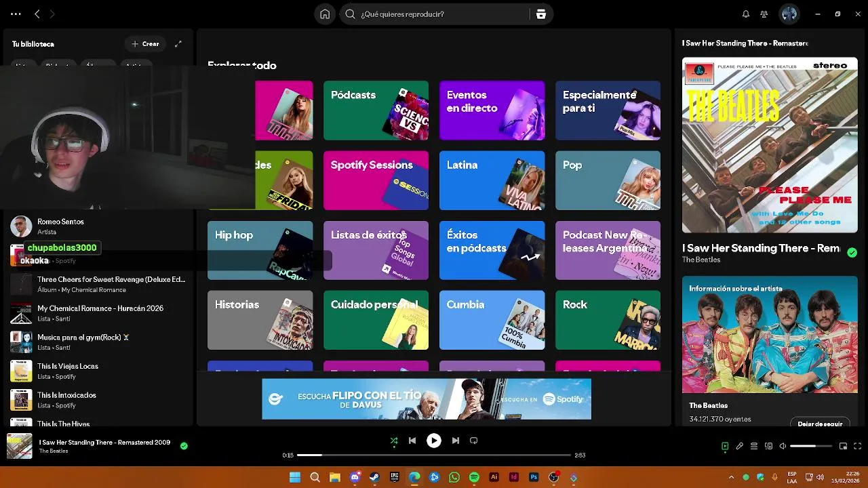The height and width of the screenshot is (488, 868).
Task: Open the Listas de éxitos card
Action: point(376,250)
